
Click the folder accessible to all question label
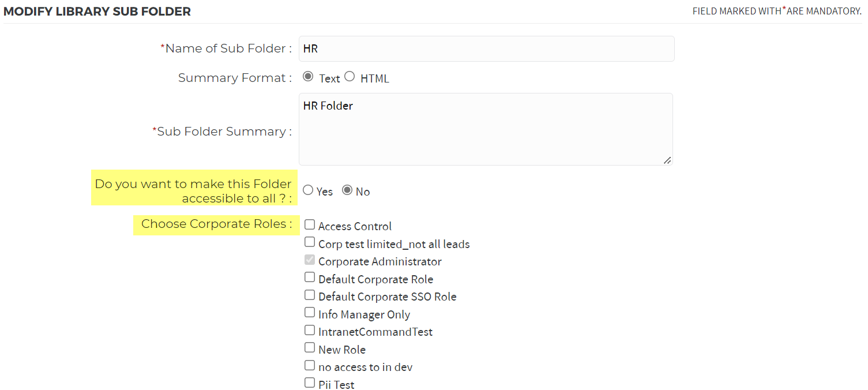(x=193, y=191)
